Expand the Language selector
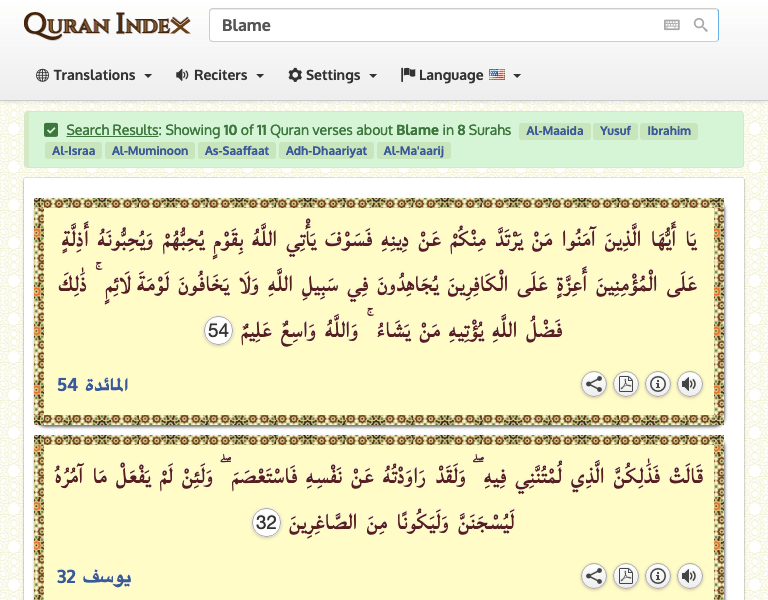Viewport: 768px width, 600px height. [x=460, y=75]
